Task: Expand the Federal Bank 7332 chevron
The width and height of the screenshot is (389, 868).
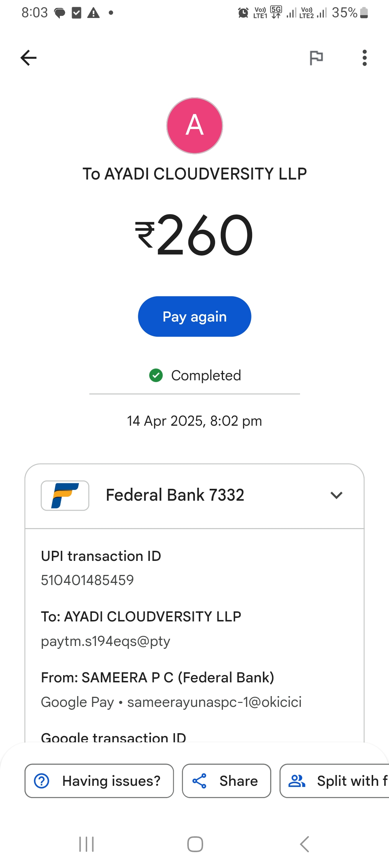Action: pyautogui.click(x=336, y=495)
